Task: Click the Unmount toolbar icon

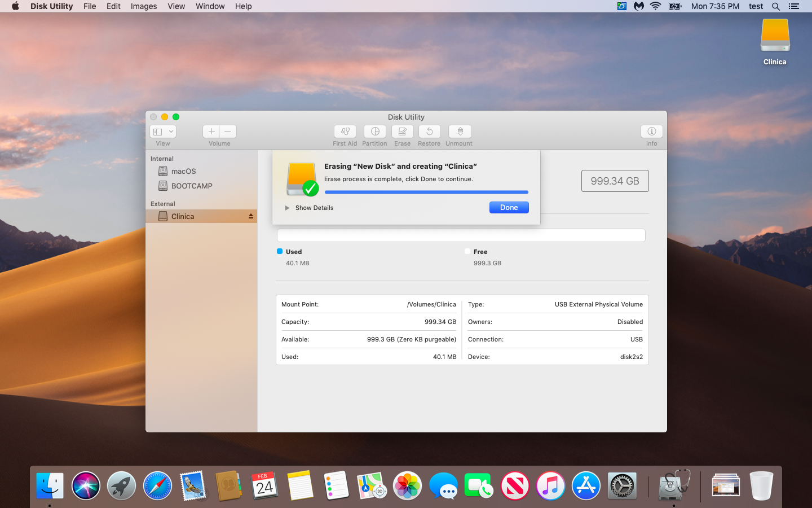Action: click(460, 132)
